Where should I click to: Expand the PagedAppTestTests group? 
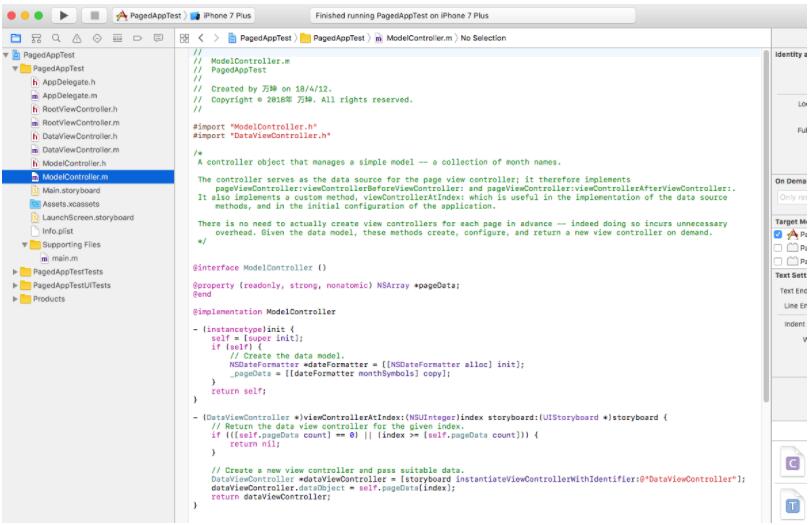[15, 272]
